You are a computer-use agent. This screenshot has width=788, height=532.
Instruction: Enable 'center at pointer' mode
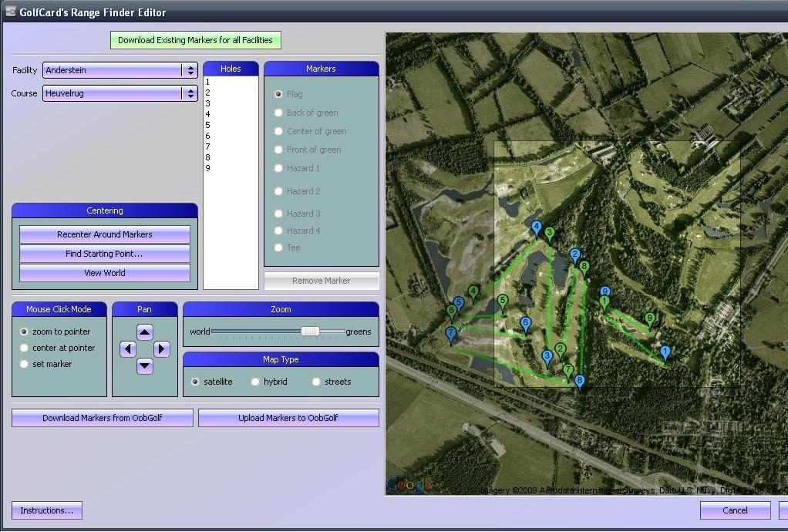click(25, 348)
